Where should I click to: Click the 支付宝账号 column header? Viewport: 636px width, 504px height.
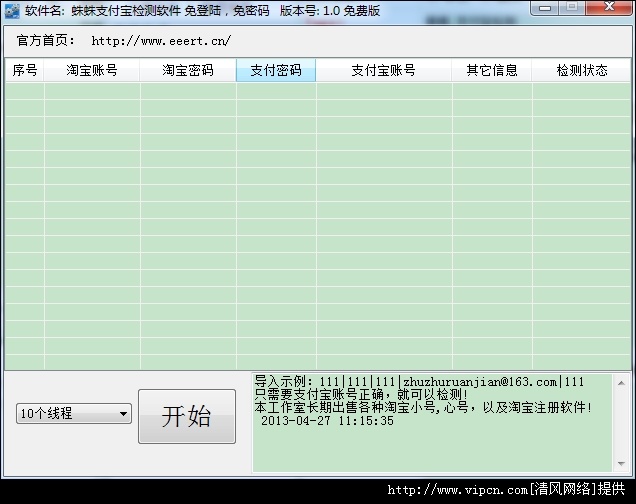(384, 70)
